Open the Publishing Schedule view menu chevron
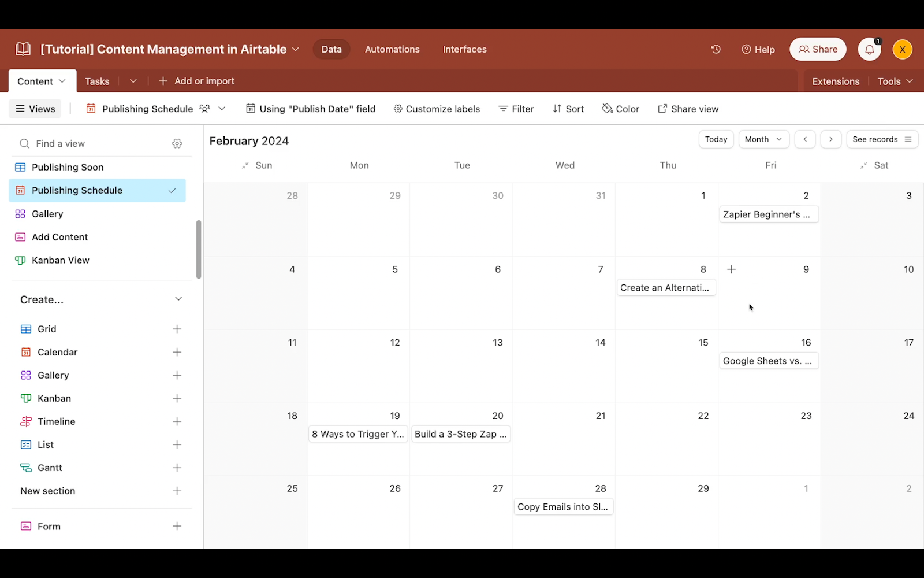Viewport: 924px width, 578px height. pos(222,109)
